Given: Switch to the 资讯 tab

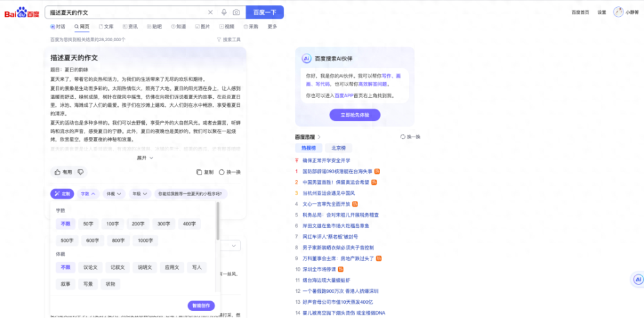Looking at the screenshot, I should (130, 26).
